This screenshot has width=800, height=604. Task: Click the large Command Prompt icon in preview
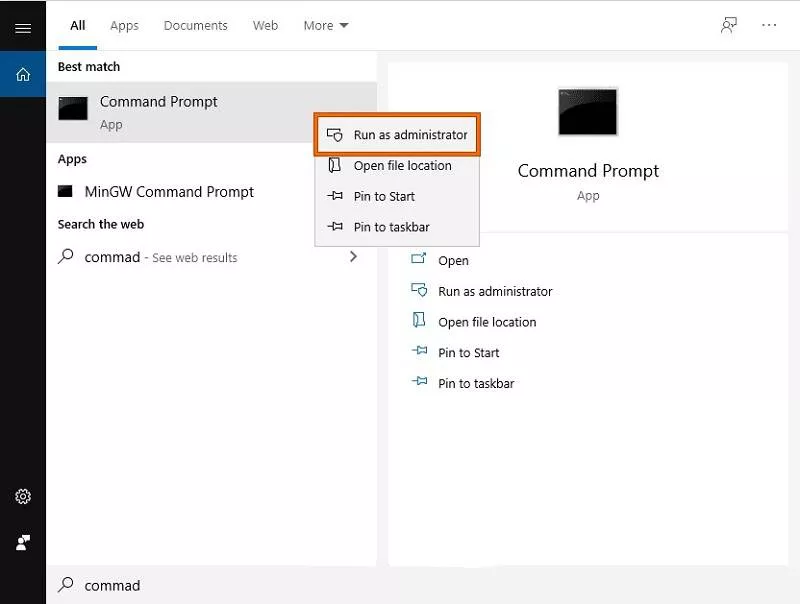click(x=588, y=112)
